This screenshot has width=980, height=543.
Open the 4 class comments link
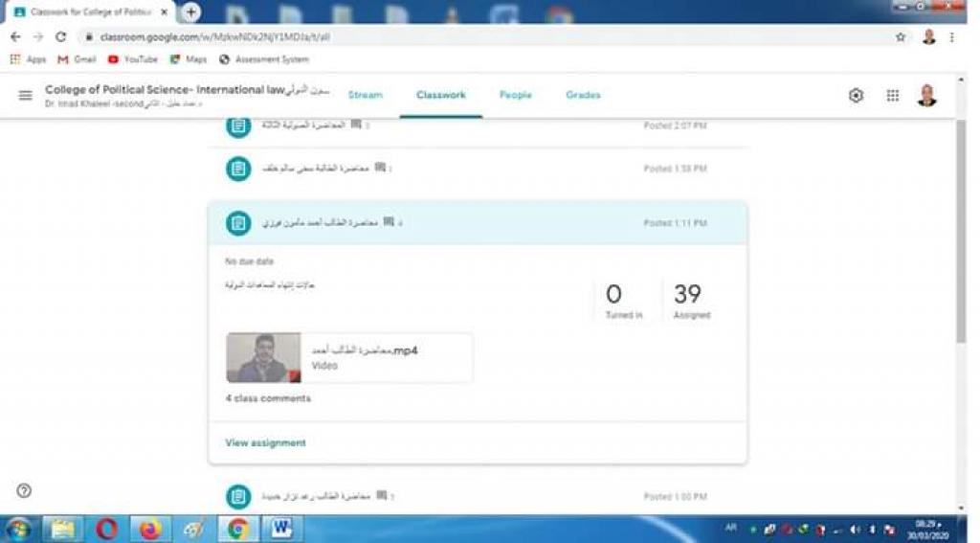(x=268, y=398)
